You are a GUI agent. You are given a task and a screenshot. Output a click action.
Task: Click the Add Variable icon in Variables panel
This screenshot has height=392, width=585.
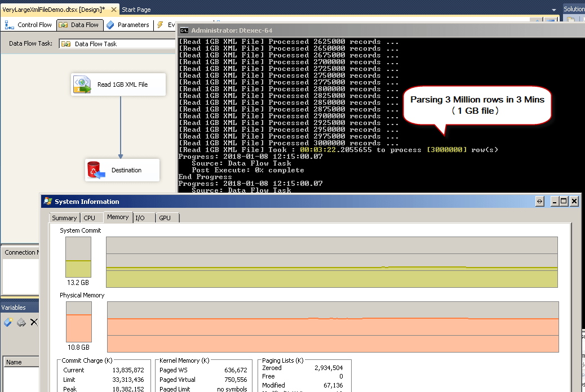pyautogui.click(x=8, y=322)
